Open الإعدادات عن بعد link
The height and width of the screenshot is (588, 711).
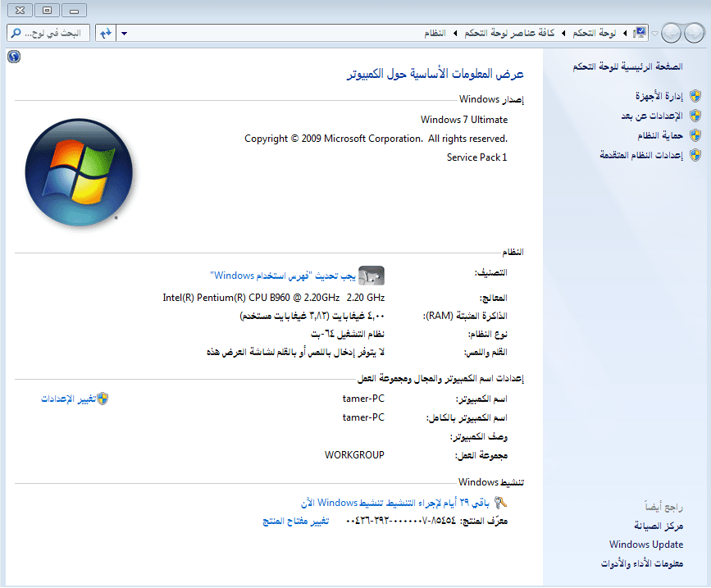(x=651, y=116)
